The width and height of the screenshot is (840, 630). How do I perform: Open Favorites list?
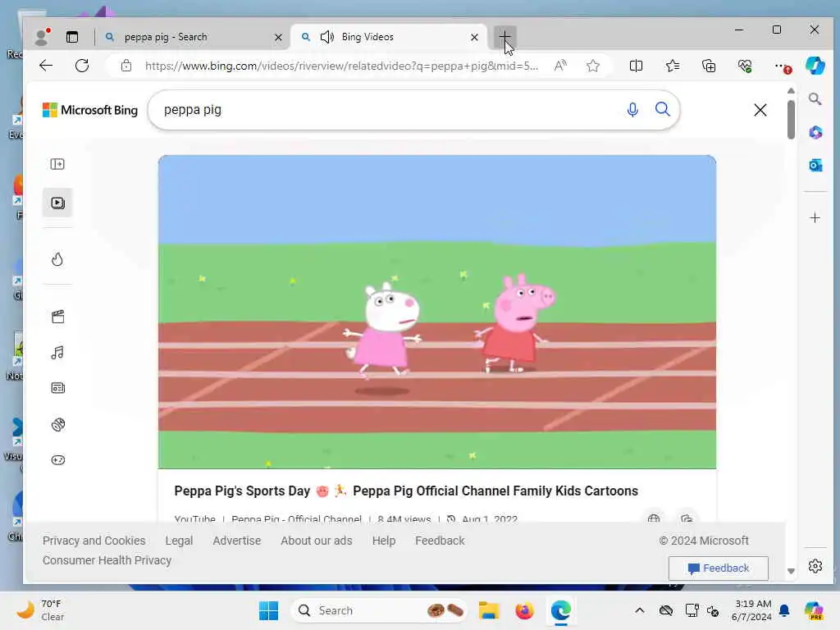673,66
